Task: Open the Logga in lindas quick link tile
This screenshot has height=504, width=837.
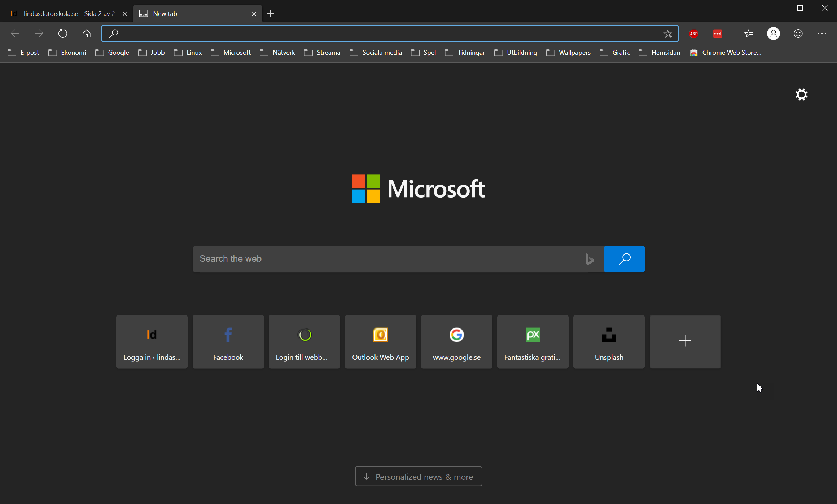Action: pyautogui.click(x=152, y=342)
